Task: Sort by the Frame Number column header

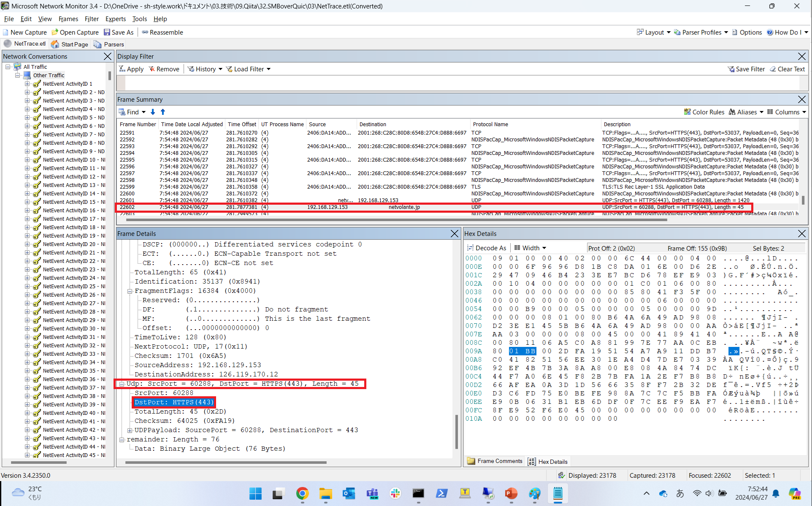Action: (138, 124)
